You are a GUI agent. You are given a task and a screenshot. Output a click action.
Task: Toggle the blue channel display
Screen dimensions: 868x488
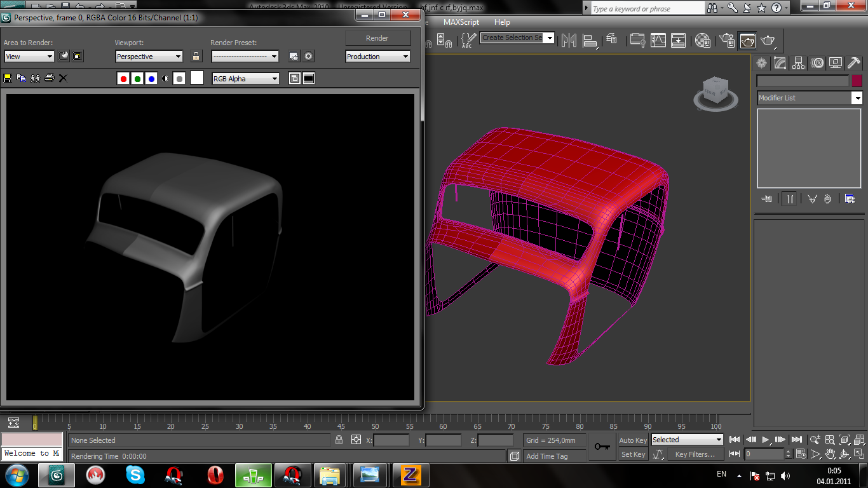click(x=151, y=79)
